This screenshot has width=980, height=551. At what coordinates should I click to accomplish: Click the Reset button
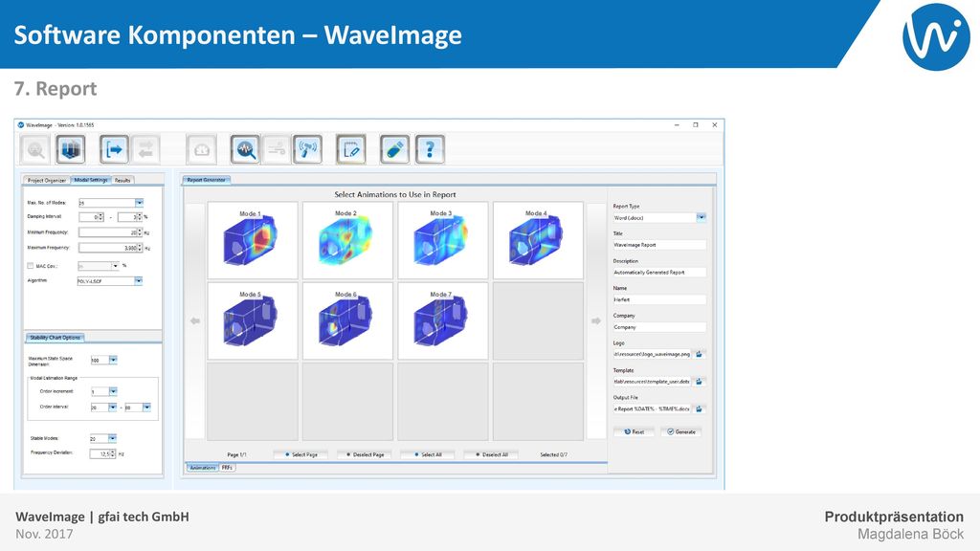(x=635, y=431)
